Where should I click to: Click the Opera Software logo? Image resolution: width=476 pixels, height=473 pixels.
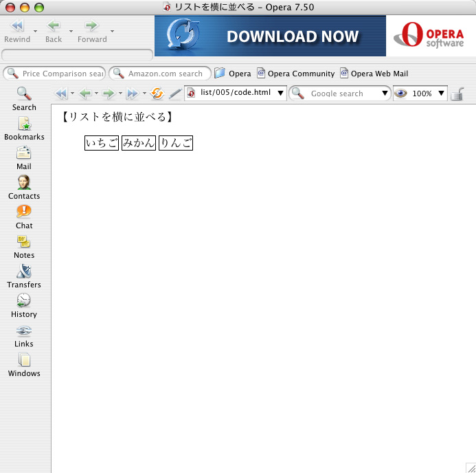[429, 36]
